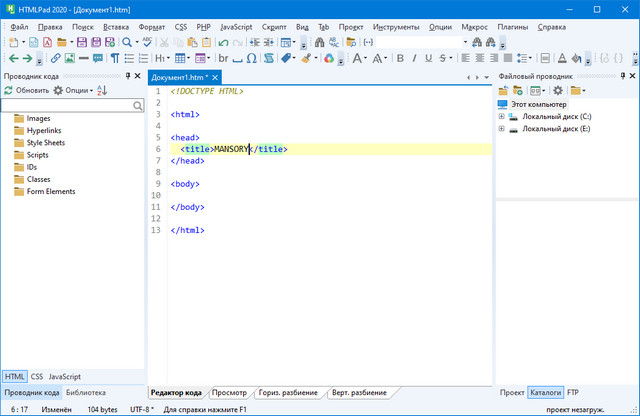The height and width of the screenshot is (416, 640).
Task: Open the Опции dropdown in code explorer
Action: [x=75, y=90]
